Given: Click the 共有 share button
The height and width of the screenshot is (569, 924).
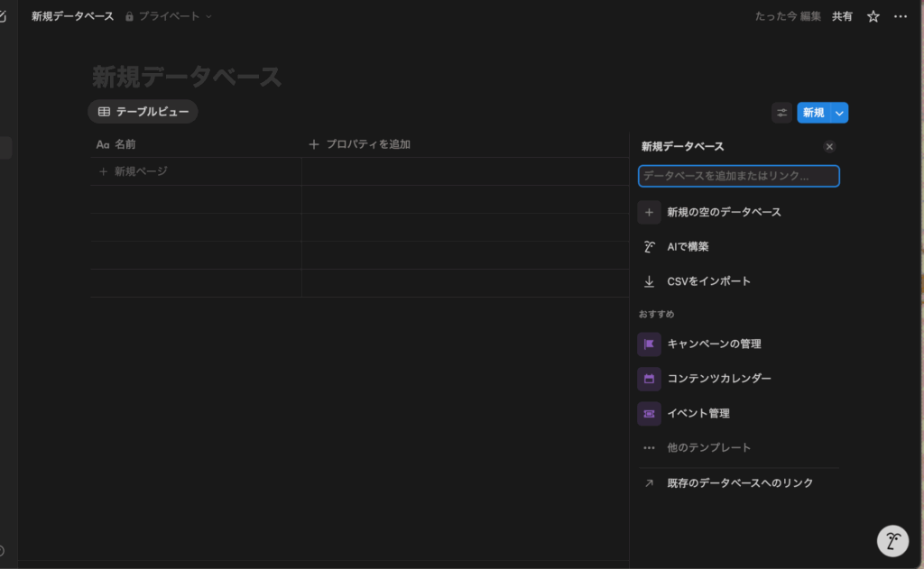Looking at the screenshot, I should point(842,16).
